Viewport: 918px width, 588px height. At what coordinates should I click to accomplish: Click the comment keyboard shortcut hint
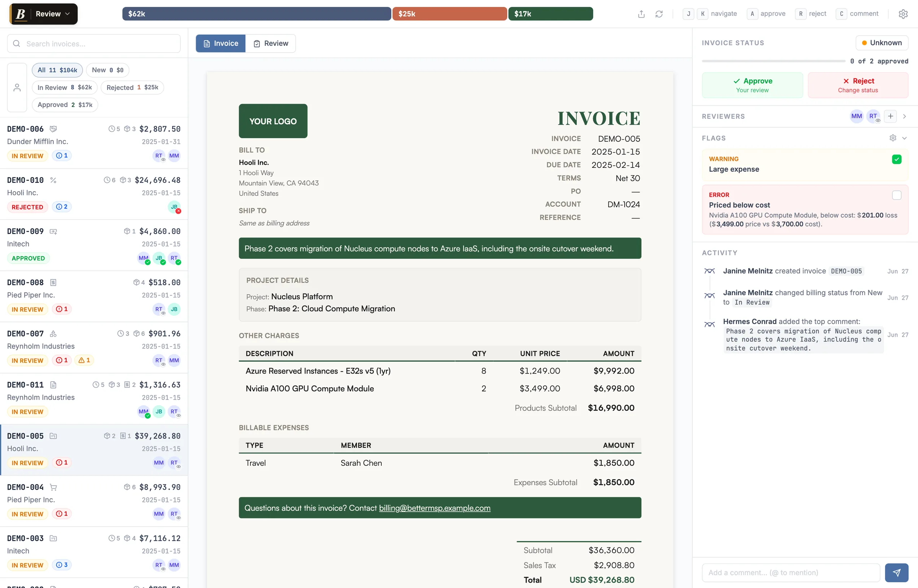[x=857, y=14]
